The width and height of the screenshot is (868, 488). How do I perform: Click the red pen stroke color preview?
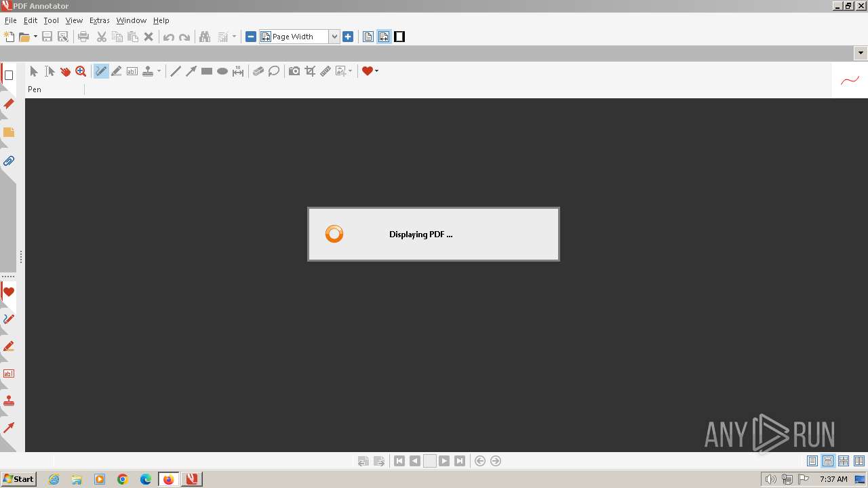[x=850, y=81]
